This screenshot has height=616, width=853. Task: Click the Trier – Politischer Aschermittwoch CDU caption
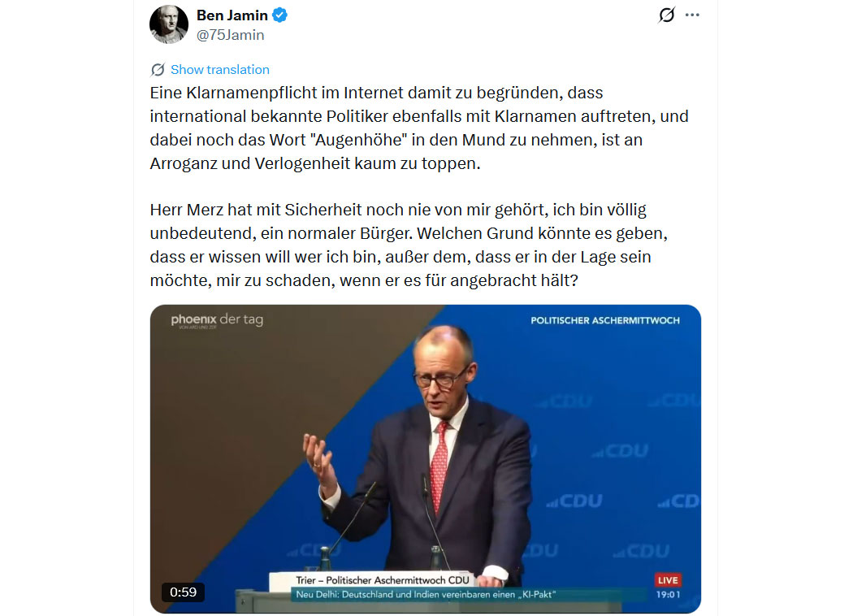tap(383, 580)
